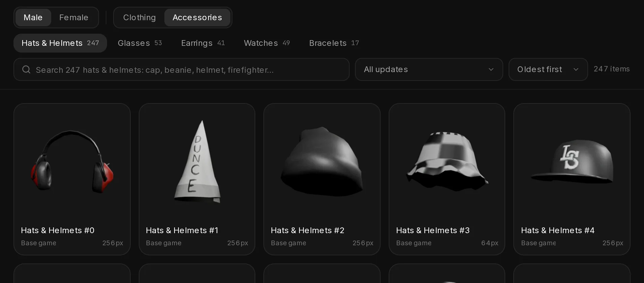Click the 247 items count text
The height and width of the screenshot is (283, 644).
pyautogui.click(x=612, y=69)
